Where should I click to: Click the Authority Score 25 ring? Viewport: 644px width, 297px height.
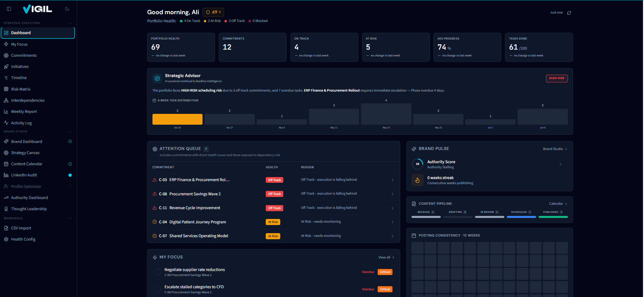418,164
